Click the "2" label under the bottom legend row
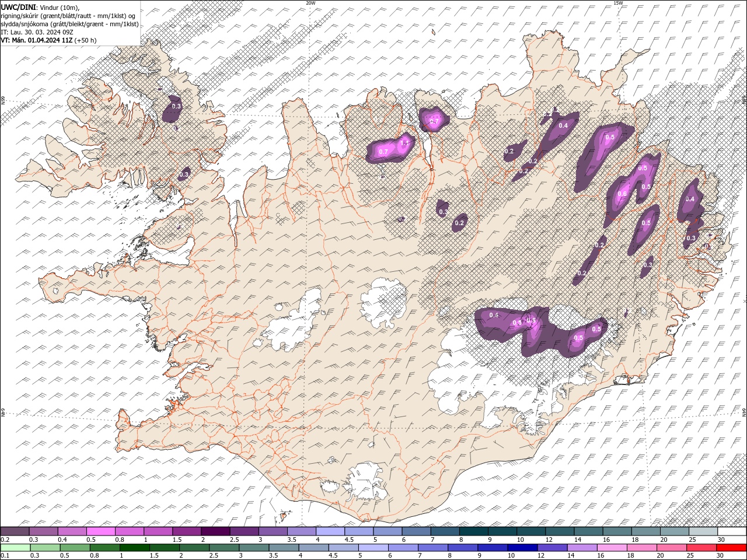 click(x=181, y=555)
